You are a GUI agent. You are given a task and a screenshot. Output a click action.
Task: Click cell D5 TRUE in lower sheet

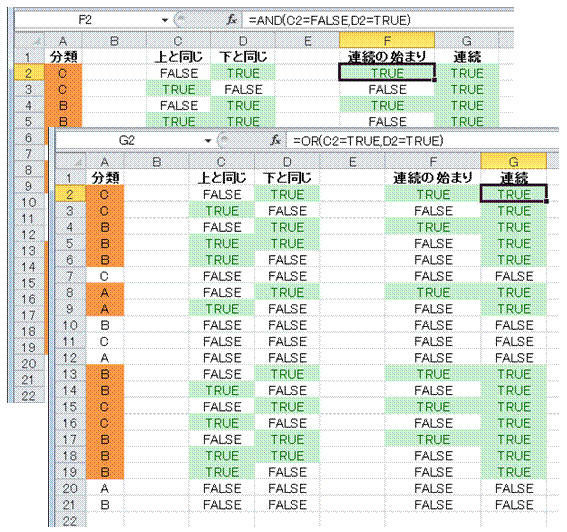point(287,243)
